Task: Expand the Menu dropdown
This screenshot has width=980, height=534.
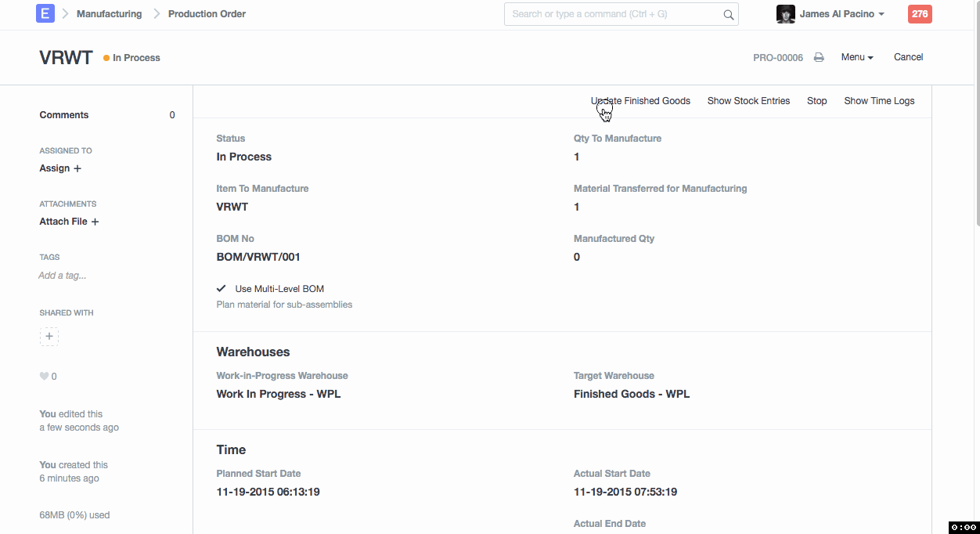Action: coord(856,57)
